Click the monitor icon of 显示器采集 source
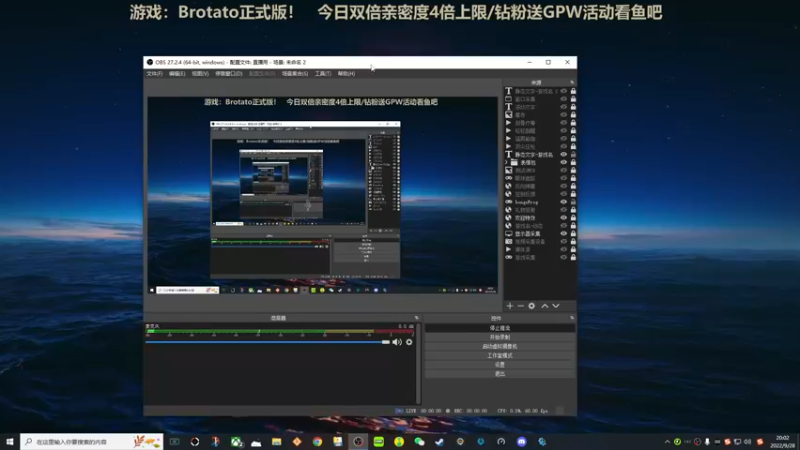The image size is (800, 450). pos(508,233)
